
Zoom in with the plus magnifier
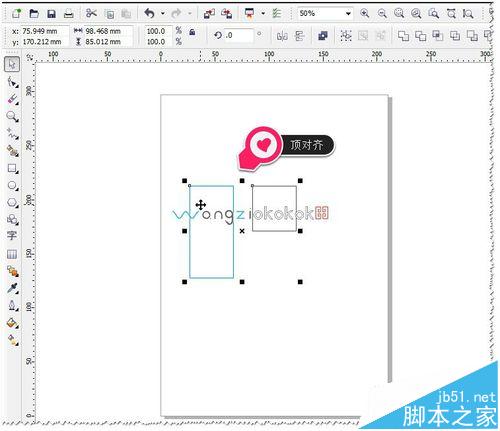click(x=365, y=14)
